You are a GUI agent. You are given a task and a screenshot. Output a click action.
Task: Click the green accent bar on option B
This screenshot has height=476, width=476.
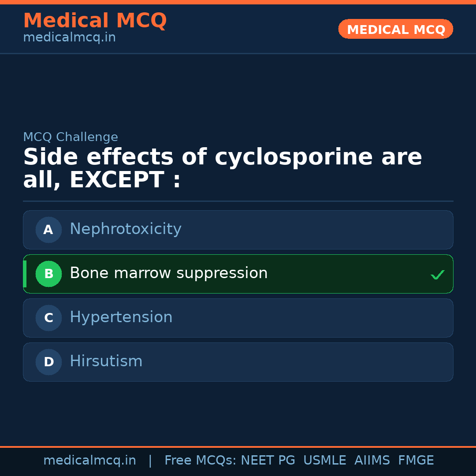click(25, 274)
